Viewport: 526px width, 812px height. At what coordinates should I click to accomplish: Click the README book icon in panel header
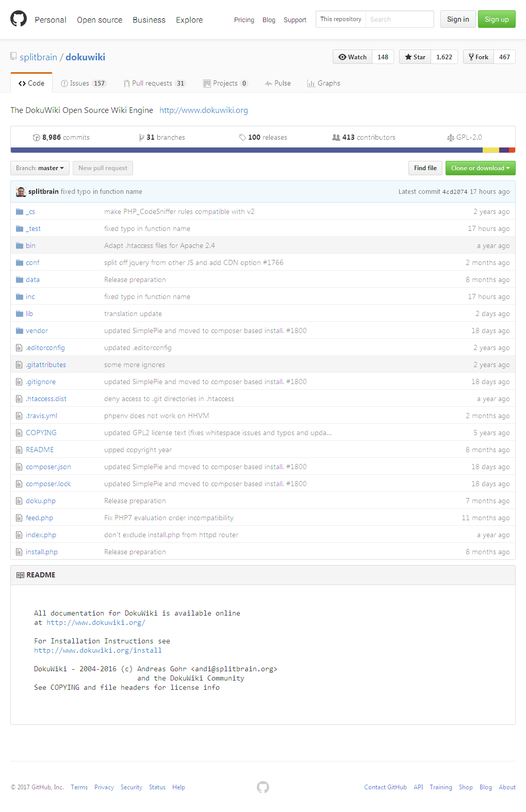20,575
